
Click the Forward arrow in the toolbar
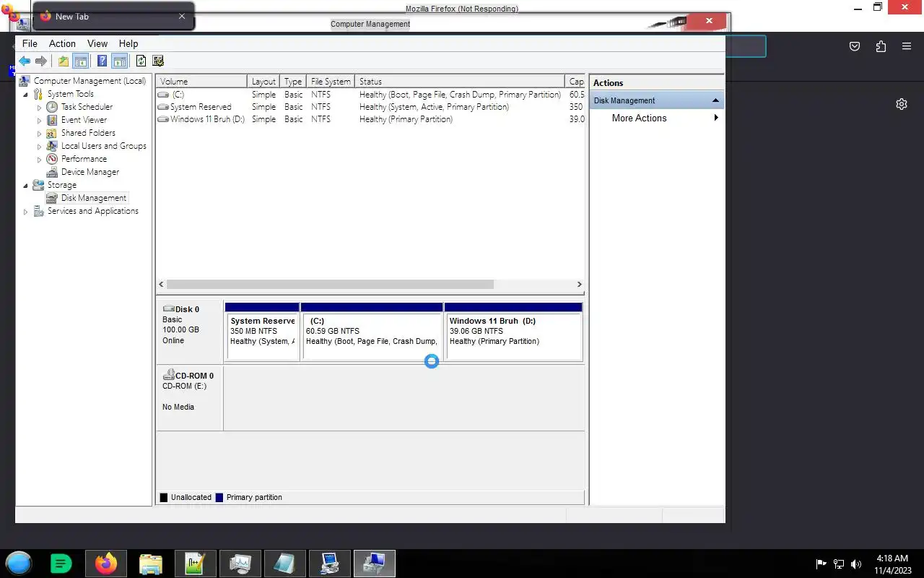[41, 61]
